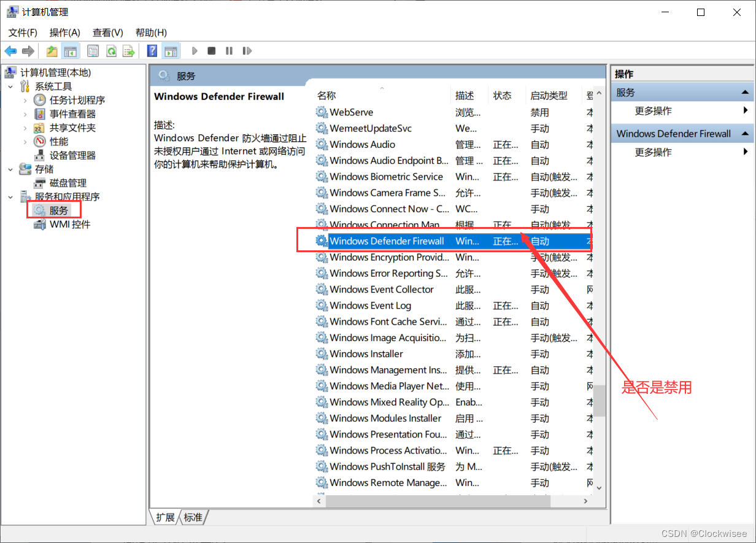This screenshot has height=543, width=756.
Task: Click the Forward navigation arrow icon
Action: [x=28, y=50]
